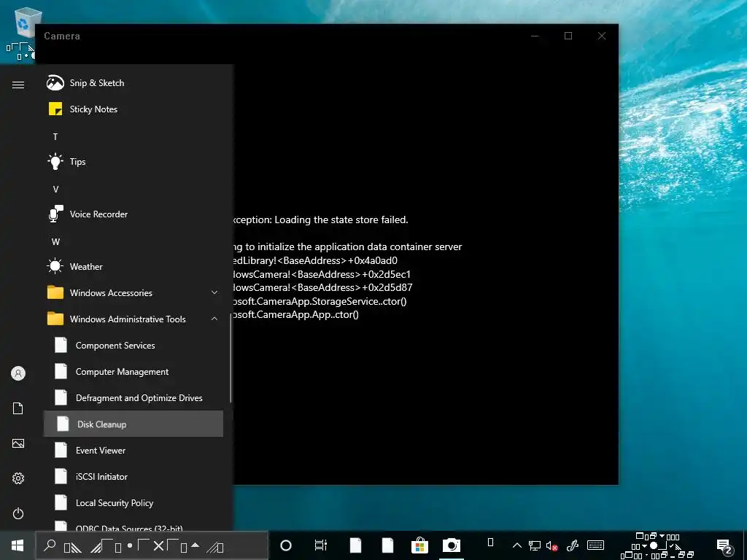Viewport: 747px width, 560px height.
Task: Open Task View on taskbar
Action: pos(321,545)
